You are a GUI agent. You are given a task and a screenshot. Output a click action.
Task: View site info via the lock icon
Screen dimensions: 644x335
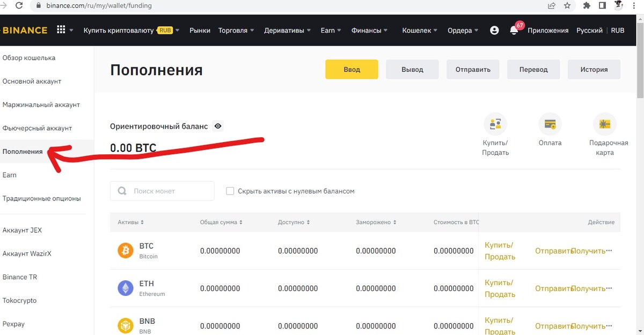[38, 6]
